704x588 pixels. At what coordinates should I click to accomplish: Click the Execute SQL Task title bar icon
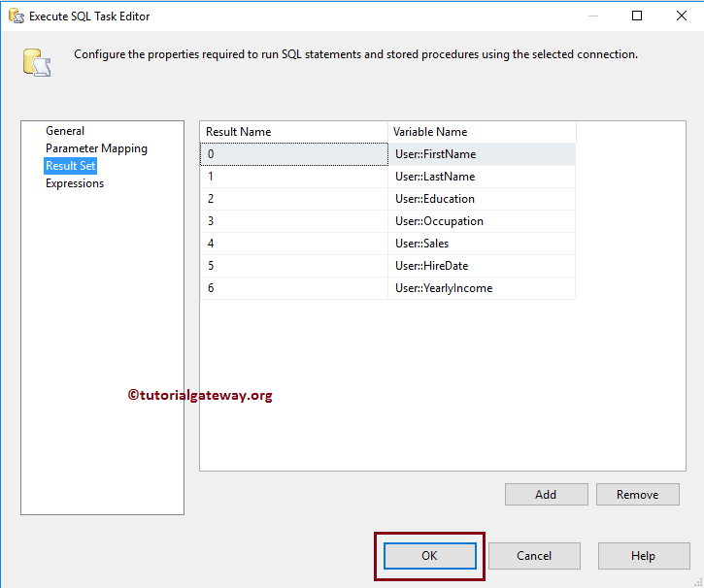coord(17,16)
